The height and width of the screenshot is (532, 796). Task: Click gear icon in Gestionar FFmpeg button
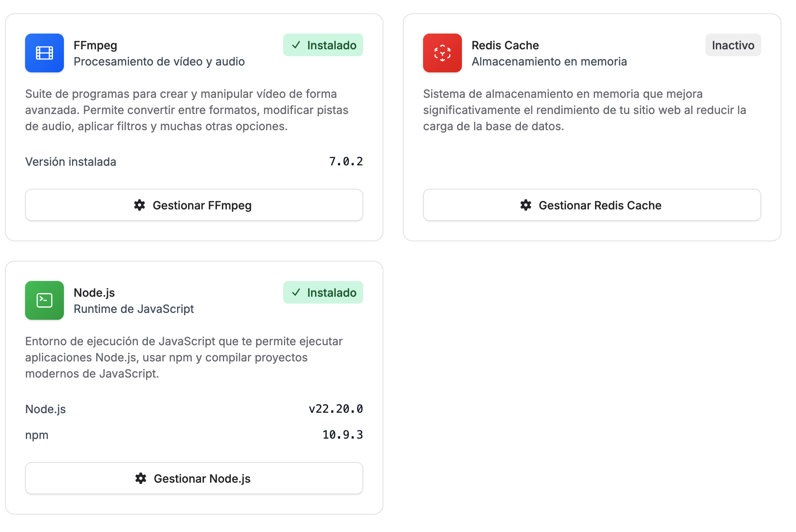click(140, 205)
